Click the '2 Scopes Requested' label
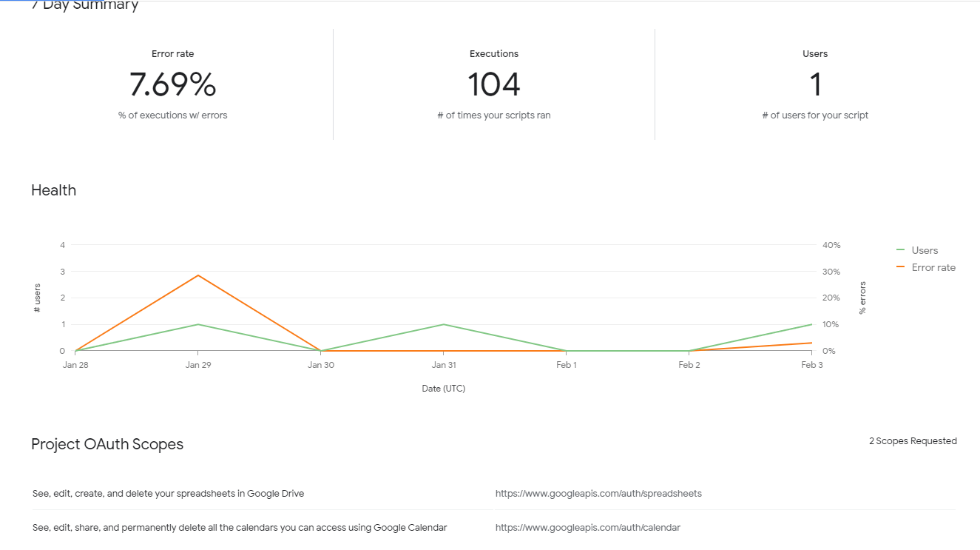This screenshot has width=980, height=550. point(913,441)
